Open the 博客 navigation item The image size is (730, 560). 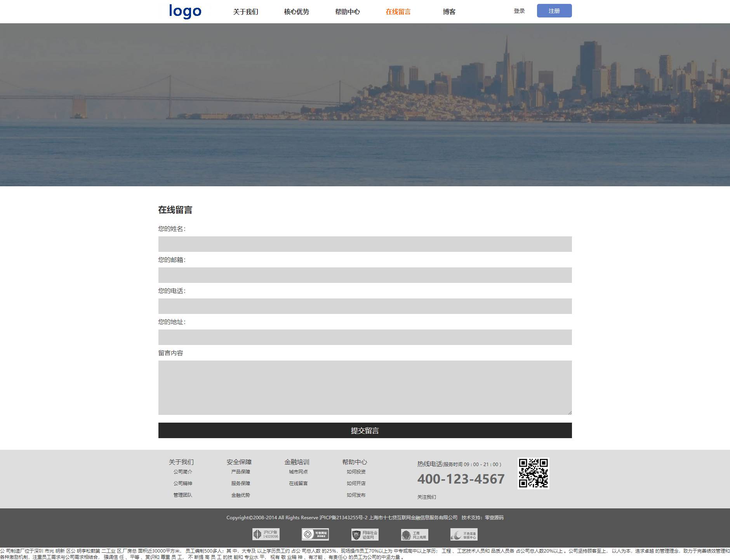(449, 12)
